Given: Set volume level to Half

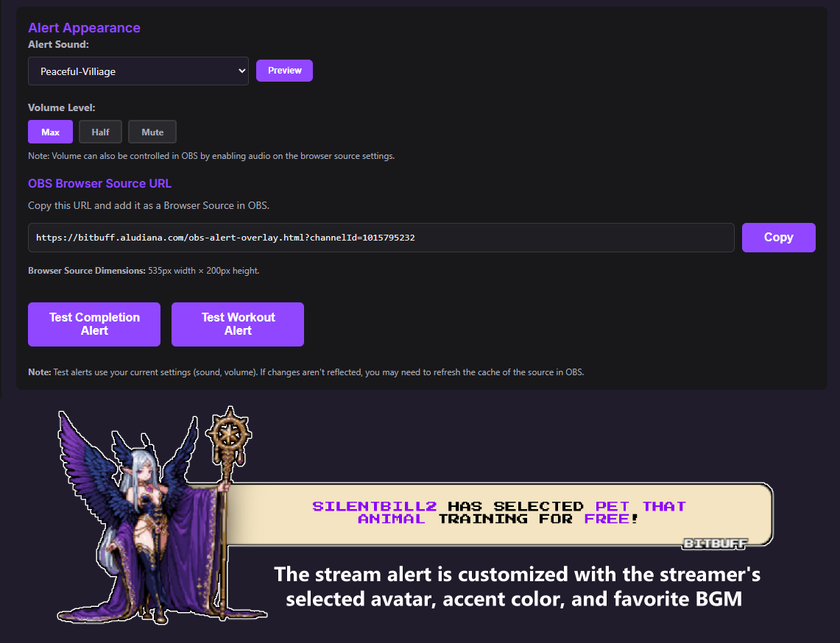Looking at the screenshot, I should click(x=100, y=132).
